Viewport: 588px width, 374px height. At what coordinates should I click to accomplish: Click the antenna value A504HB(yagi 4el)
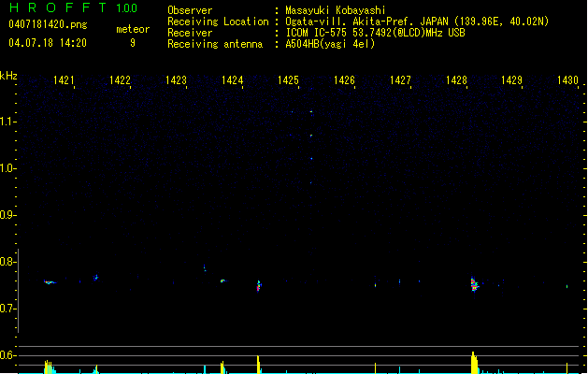[x=330, y=44]
